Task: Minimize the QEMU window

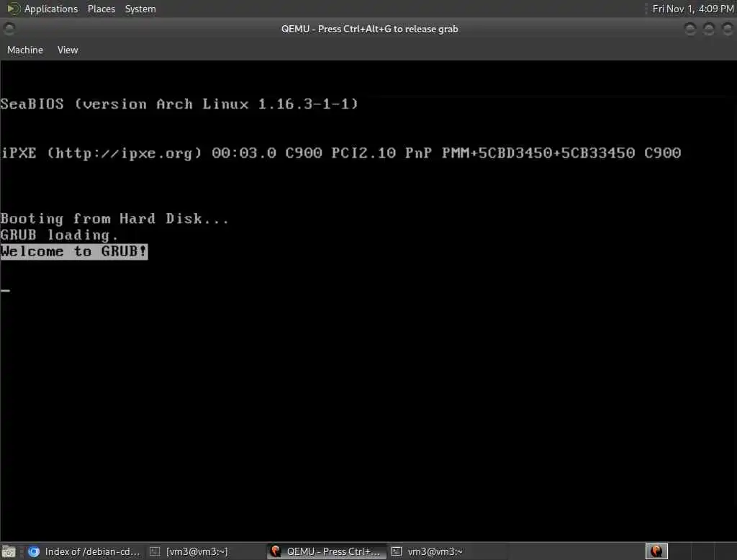Action: click(x=690, y=30)
